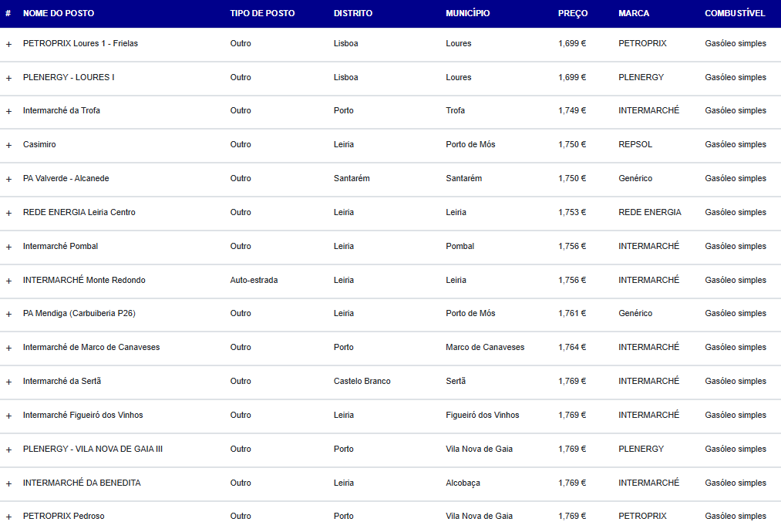Select station name REDE ENERGIA Leiria Centro
This screenshot has height=532, width=781.
pyautogui.click(x=79, y=212)
